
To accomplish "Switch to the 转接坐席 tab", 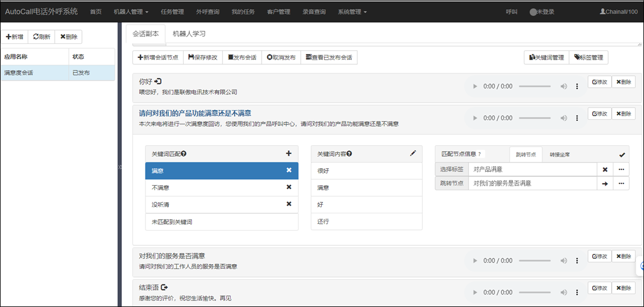I will pos(560,154).
